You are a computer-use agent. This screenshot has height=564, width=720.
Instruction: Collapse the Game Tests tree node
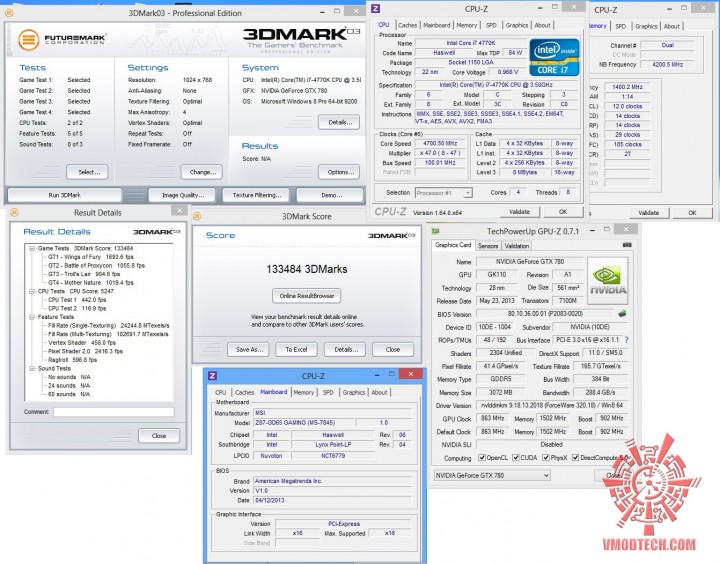(x=32, y=248)
